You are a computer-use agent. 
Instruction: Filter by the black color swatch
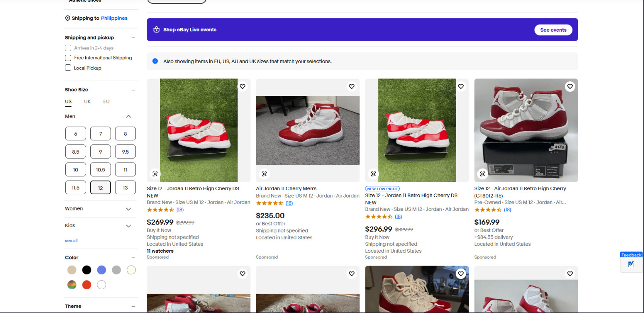(x=87, y=270)
